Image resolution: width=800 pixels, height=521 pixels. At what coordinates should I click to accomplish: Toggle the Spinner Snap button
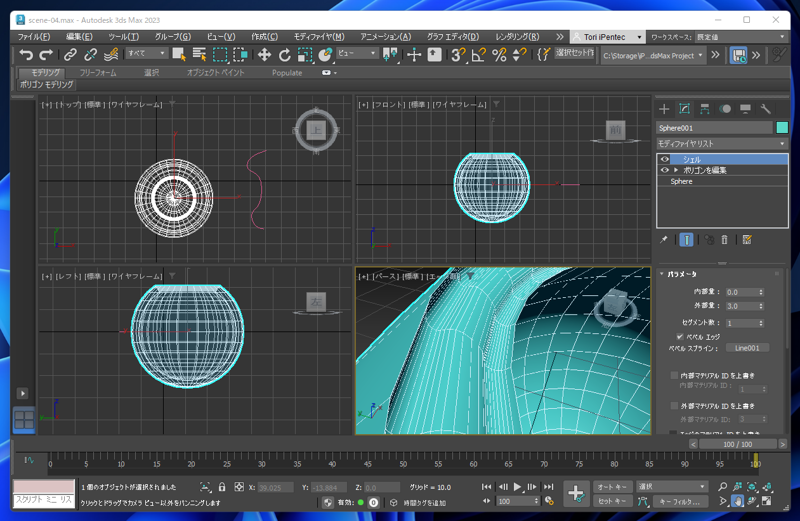(519, 54)
